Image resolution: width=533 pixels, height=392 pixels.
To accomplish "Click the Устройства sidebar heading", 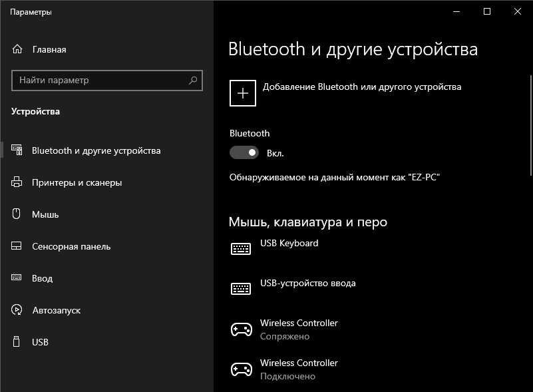I will click(x=35, y=111).
